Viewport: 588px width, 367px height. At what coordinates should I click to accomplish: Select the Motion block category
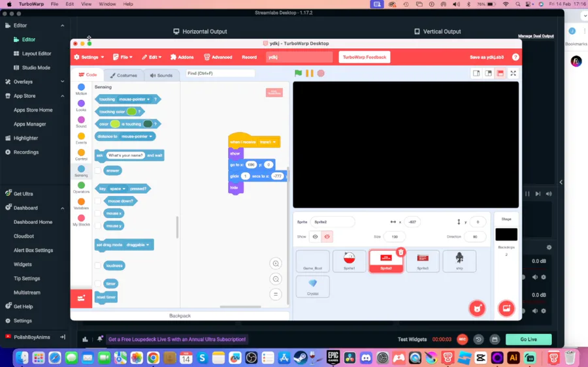pos(81,89)
